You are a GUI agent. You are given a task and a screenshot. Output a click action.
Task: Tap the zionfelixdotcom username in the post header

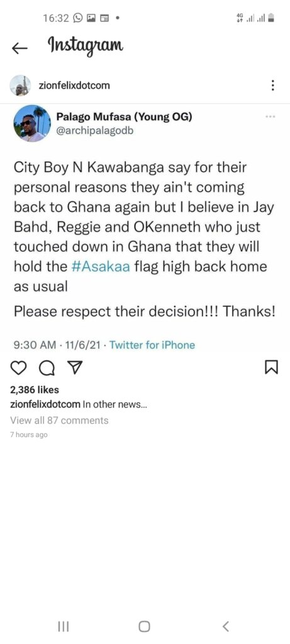pos(74,86)
